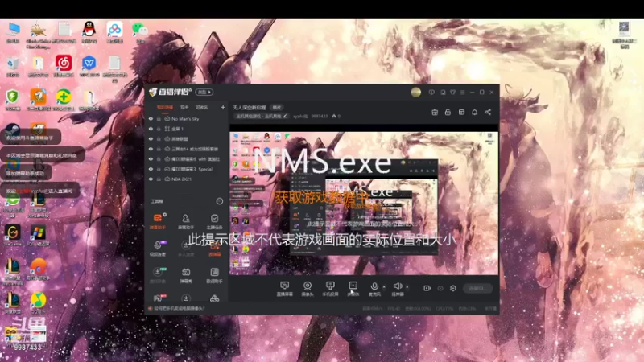Open the room manager helper person icon

pyautogui.click(x=186, y=221)
